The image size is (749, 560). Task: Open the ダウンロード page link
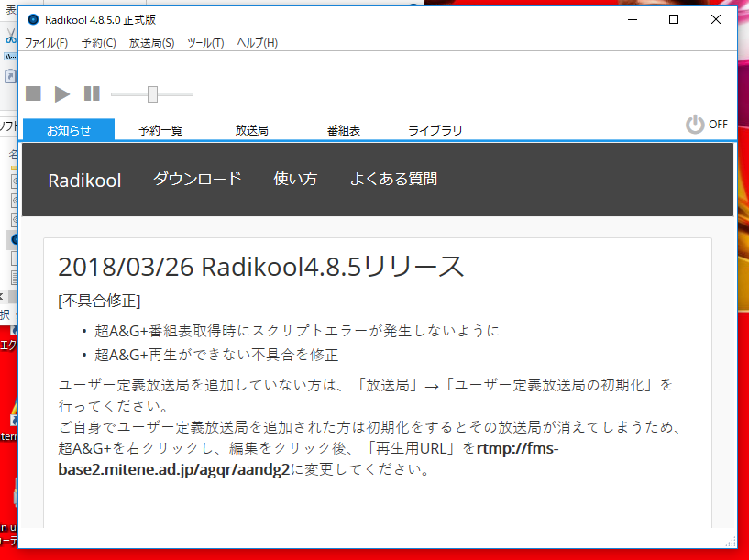pos(197,179)
